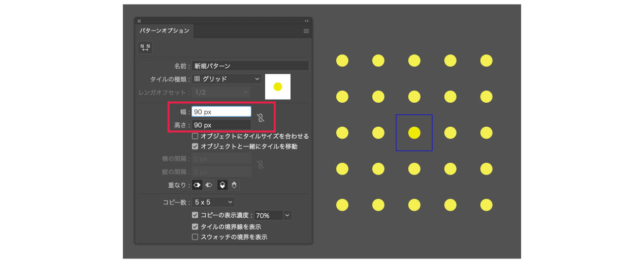644x262 pixels.
Task: Open the Pattern Options panel menu
Action: (x=306, y=31)
